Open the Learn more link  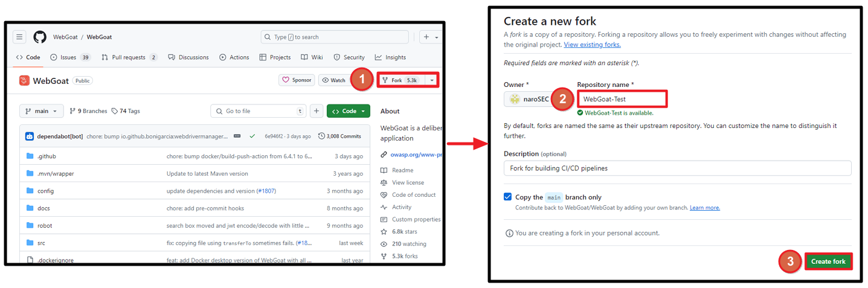(x=705, y=208)
